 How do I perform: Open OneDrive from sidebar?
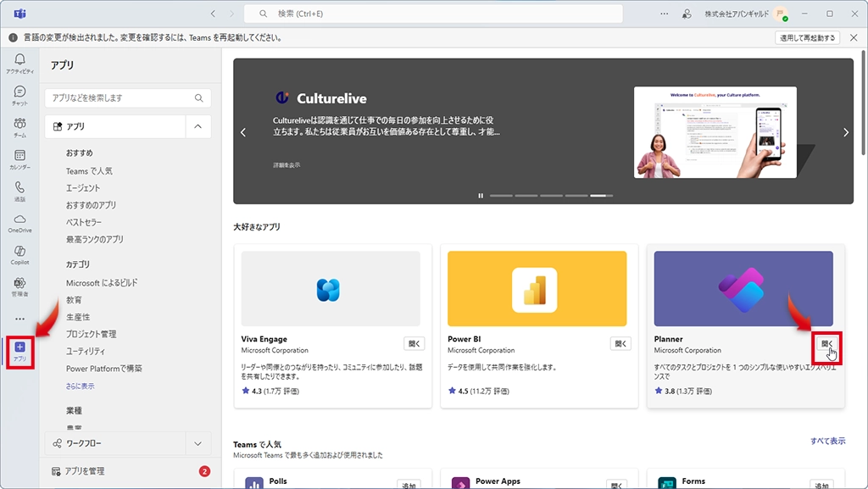point(19,223)
